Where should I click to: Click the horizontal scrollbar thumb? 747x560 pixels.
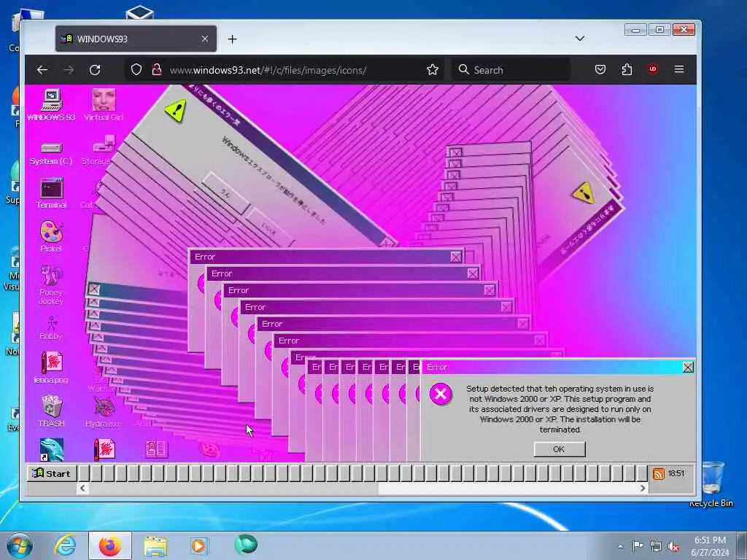(234, 488)
